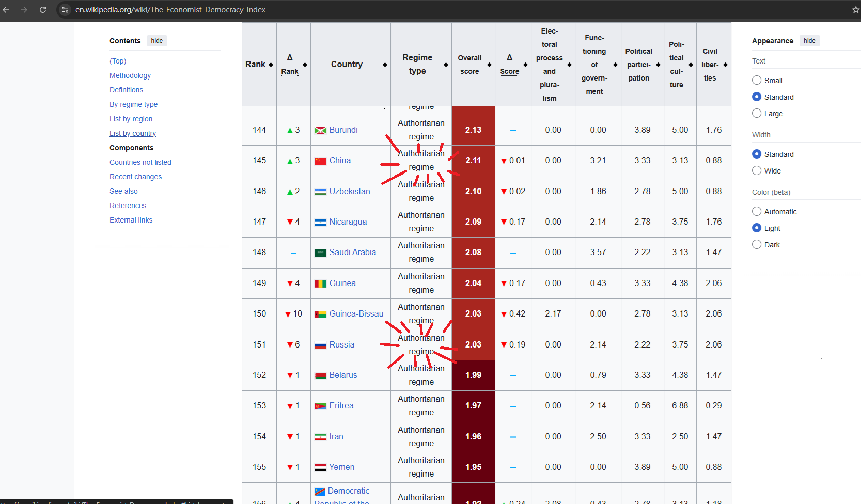Select the Small text size option
861x504 pixels.
[757, 81]
